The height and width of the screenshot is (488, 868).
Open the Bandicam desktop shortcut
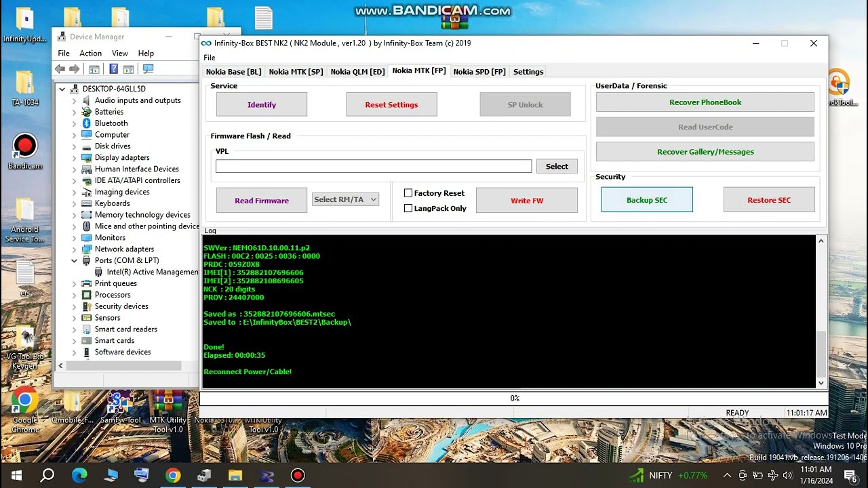(x=25, y=151)
